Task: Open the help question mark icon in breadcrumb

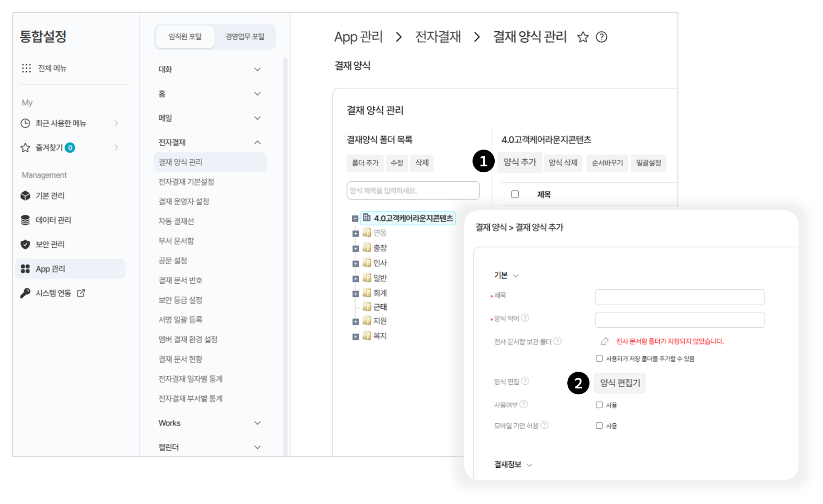Action: coord(601,37)
